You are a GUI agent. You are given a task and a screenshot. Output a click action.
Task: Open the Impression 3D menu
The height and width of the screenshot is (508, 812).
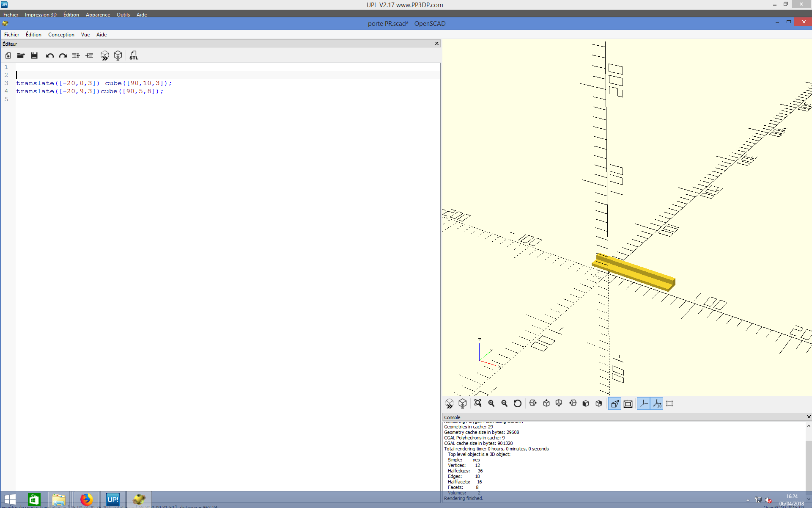coord(41,14)
